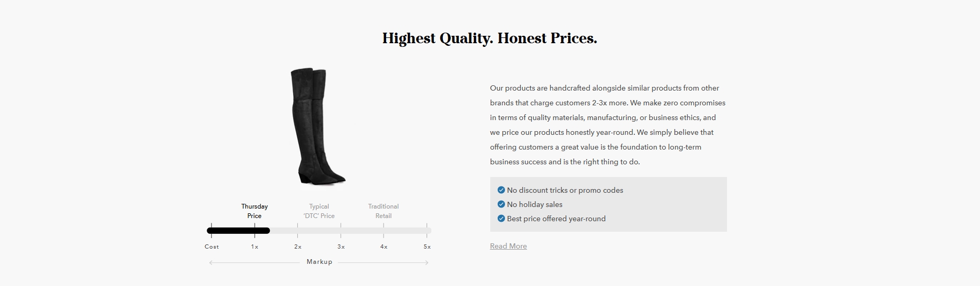Click the 5x tick on markup bar
This screenshot has width=980, height=286.
(x=427, y=230)
